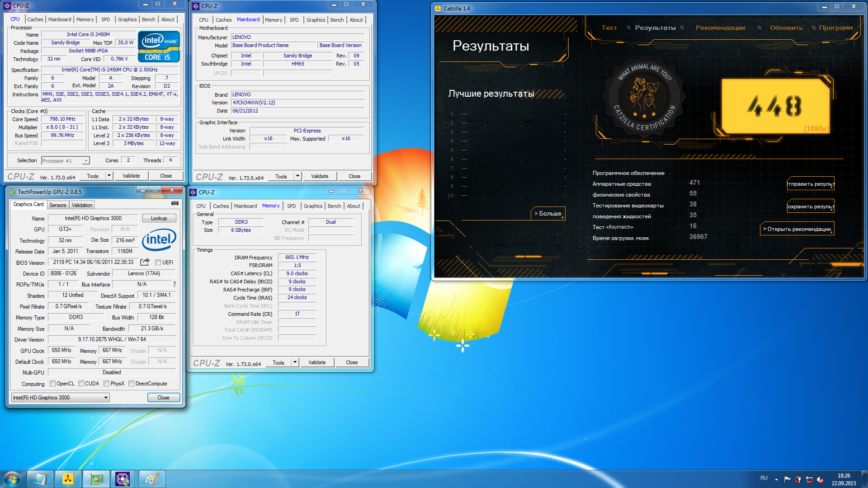Viewport: 868px width, 488px height.
Task: Click Validate in the CPU-Z Memory window
Action: click(317, 362)
